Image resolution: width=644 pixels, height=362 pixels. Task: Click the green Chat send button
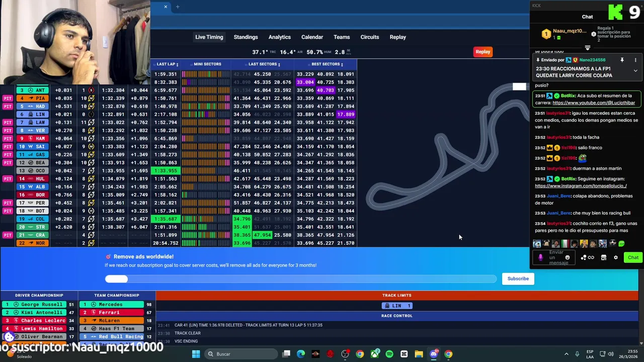633,257
